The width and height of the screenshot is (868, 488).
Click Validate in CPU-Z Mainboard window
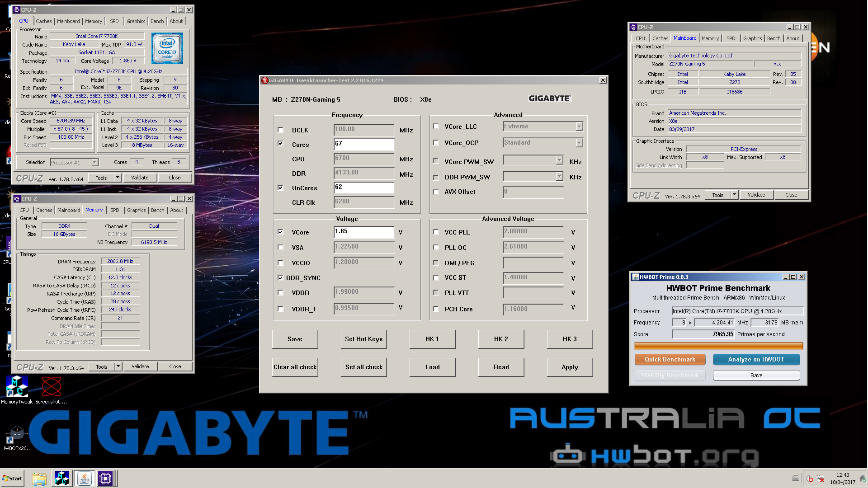coord(756,195)
